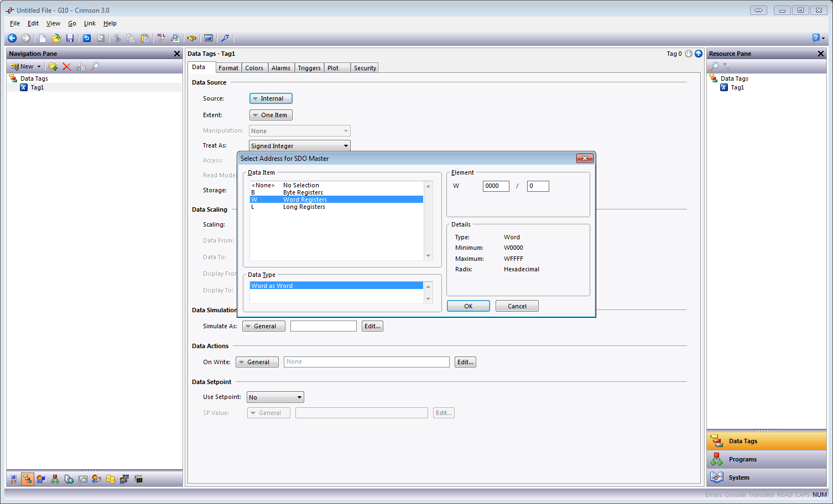This screenshot has height=504, width=833.
Task: Open the Security user-wrench category icon
Action: click(97, 479)
